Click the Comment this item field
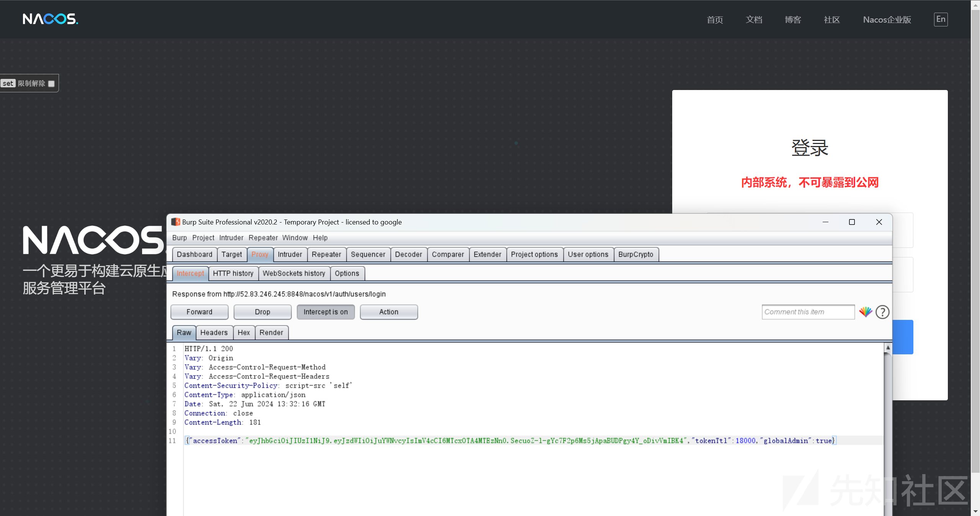Screen dimensions: 980x516 (808, 312)
